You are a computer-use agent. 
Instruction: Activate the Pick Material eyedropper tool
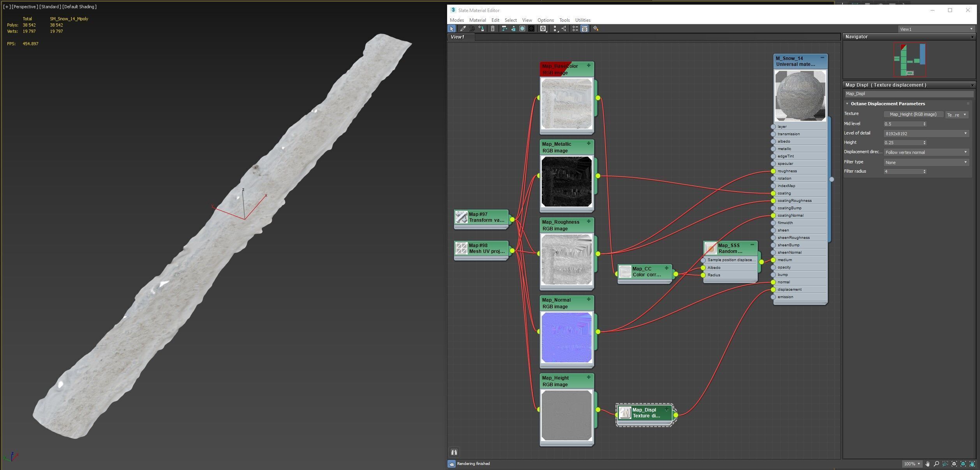coord(463,28)
